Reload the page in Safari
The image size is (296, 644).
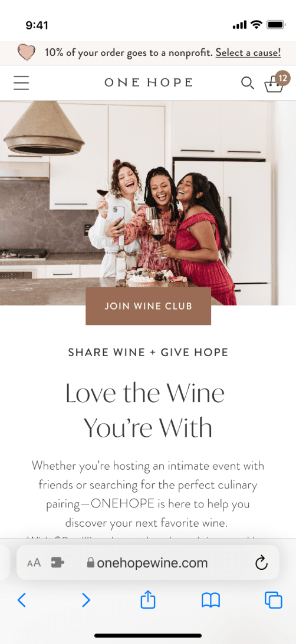tap(261, 563)
